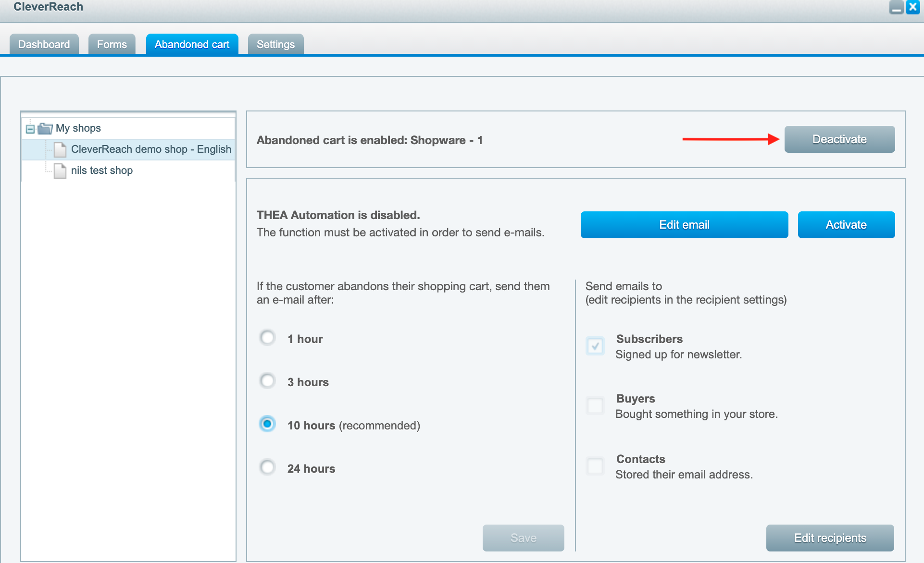Close the CleverReach window
The image size is (924, 563).
click(912, 7)
